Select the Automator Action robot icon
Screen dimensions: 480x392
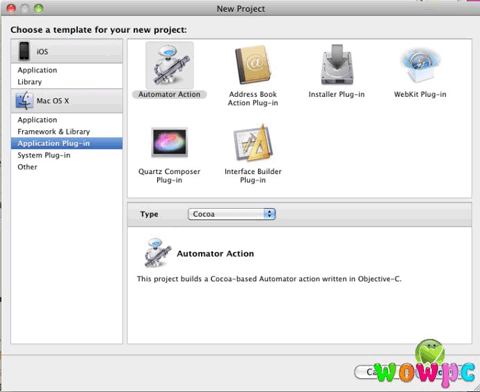[x=170, y=65]
